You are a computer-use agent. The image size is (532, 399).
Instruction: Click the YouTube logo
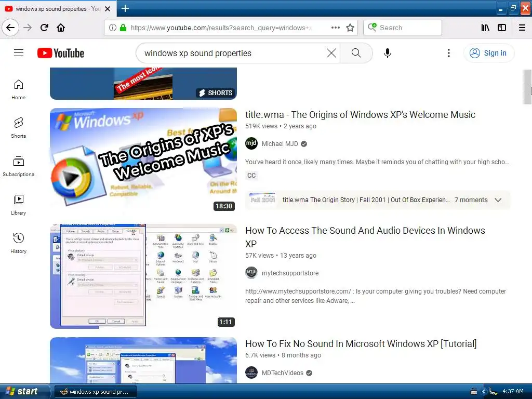(61, 53)
